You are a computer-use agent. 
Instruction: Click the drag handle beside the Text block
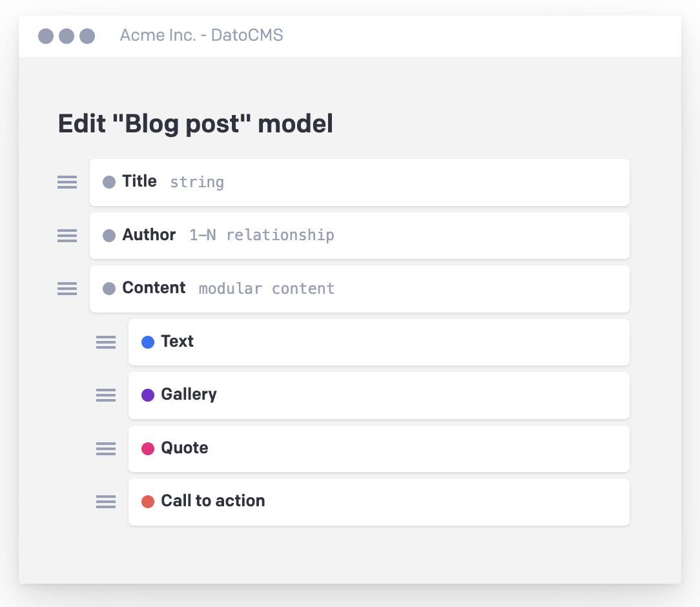(106, 342)
